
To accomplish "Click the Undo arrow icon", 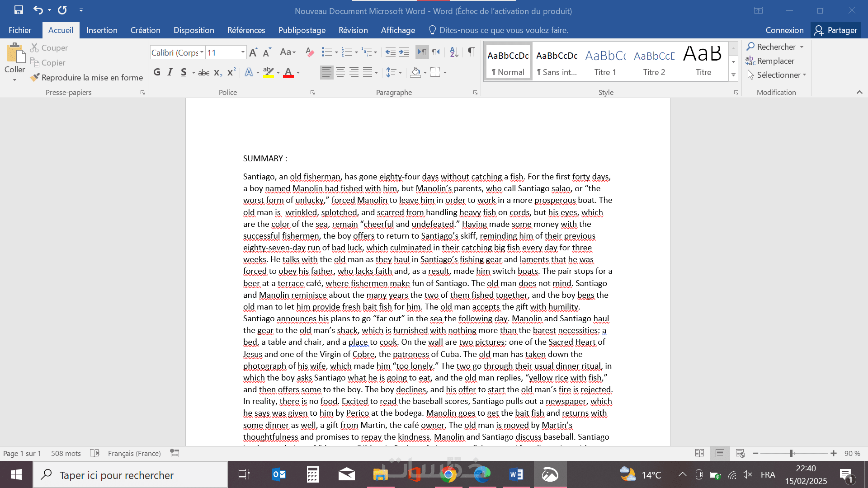I will click(38, 10).
